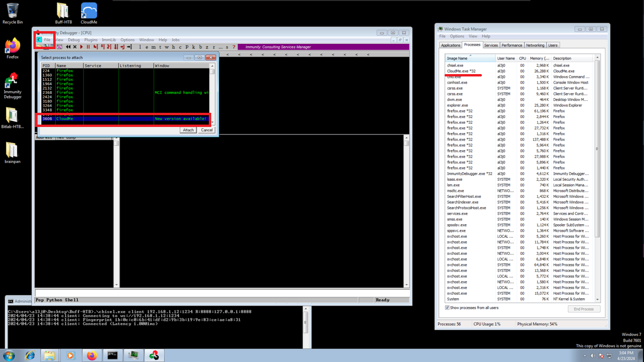The height and width of the screenshot is (362, 644).
Task: Click the Close process X icon in Immunity toolbar
Action: tap(74, 47)
